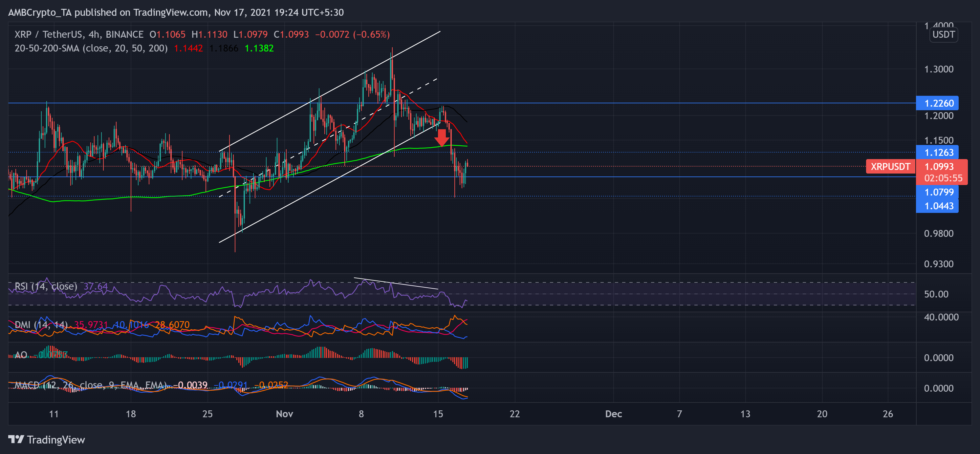Select the 1.0443 price level label
The width and height of the screenshot is (980, 454).
937,206
